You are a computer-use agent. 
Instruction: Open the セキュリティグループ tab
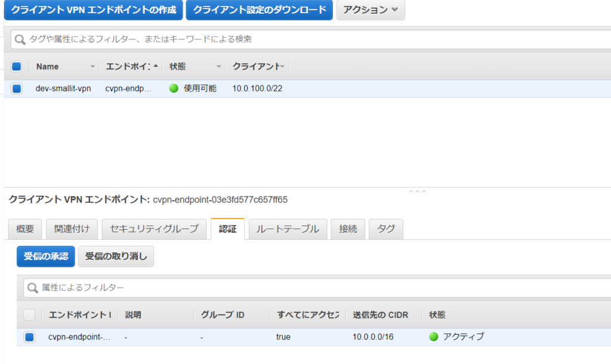[154, 229]
